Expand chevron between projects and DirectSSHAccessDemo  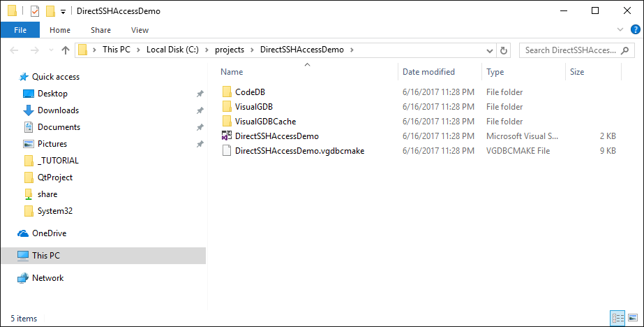[x=252, y=50]
